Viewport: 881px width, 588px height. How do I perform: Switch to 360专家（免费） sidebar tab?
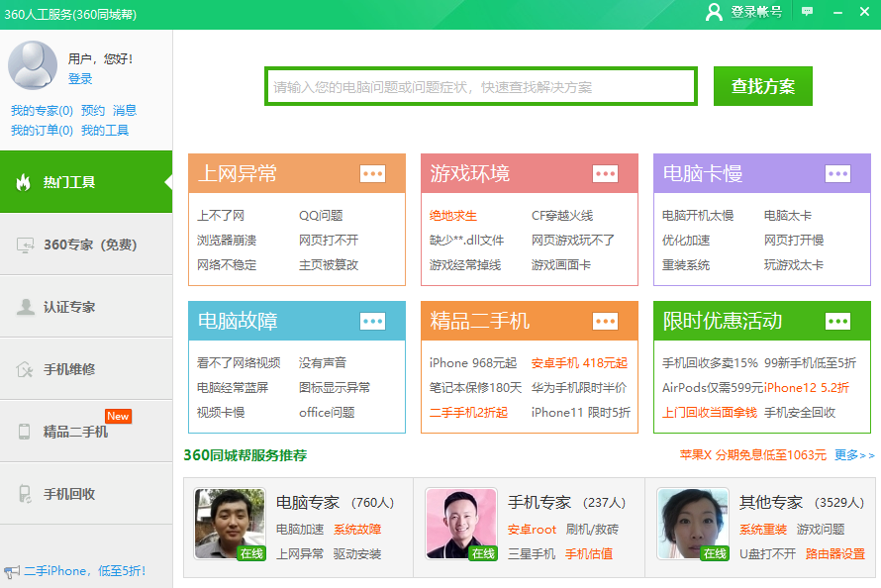86,245
